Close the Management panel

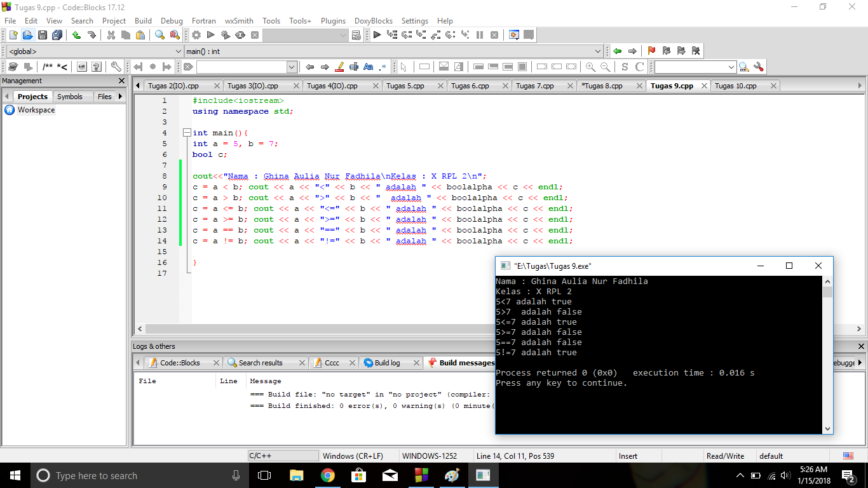click(122, 81)
